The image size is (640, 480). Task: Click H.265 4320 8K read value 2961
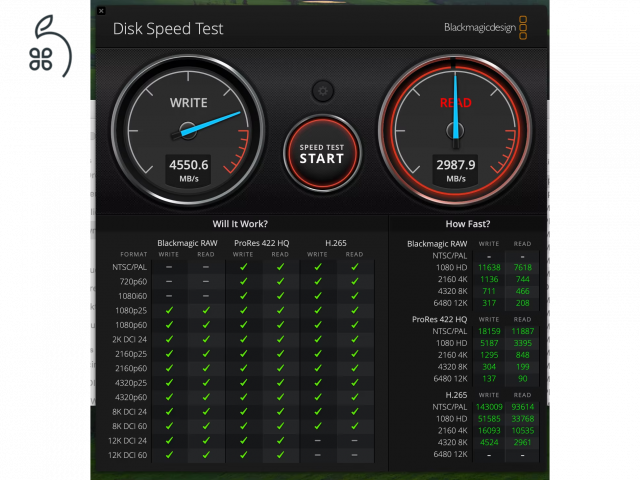click(x=522, y=442)
